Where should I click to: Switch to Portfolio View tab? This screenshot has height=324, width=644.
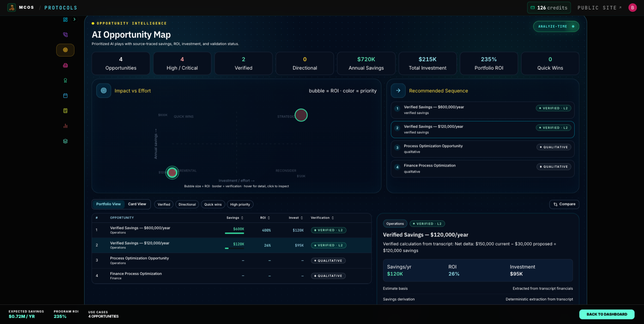coord(108,204)
